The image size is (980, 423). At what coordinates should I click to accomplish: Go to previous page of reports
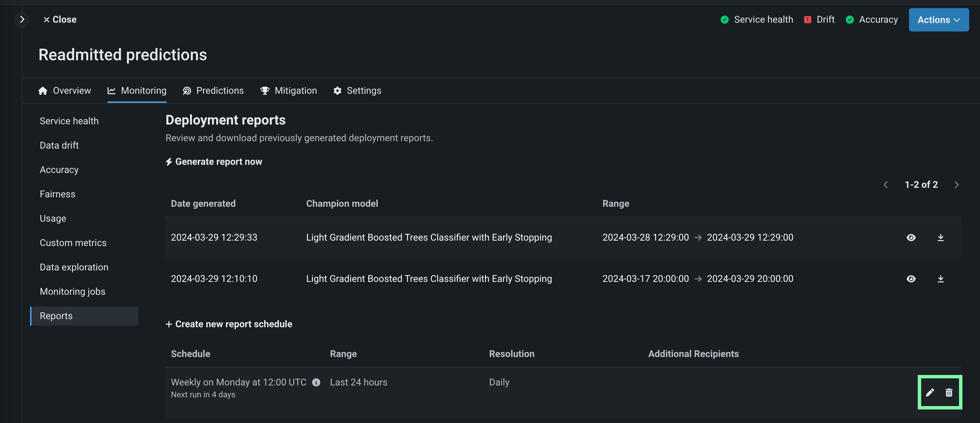pos(886,185)
